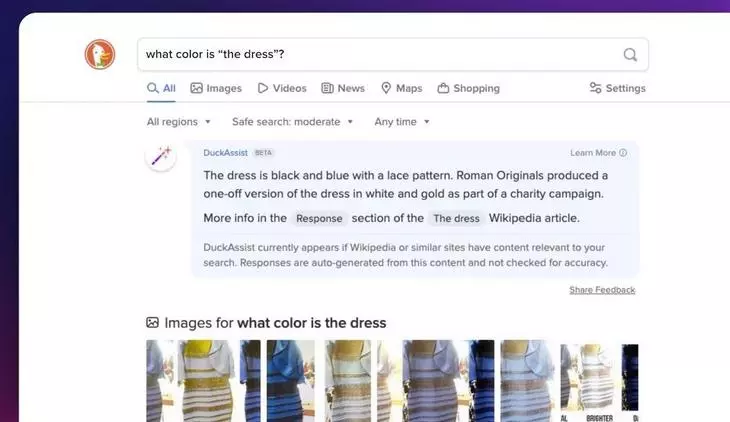This screenshot has height=422, width=730.
Task: Expand the Safe search: moderate dropdown
Action: (x=292, y=122)
